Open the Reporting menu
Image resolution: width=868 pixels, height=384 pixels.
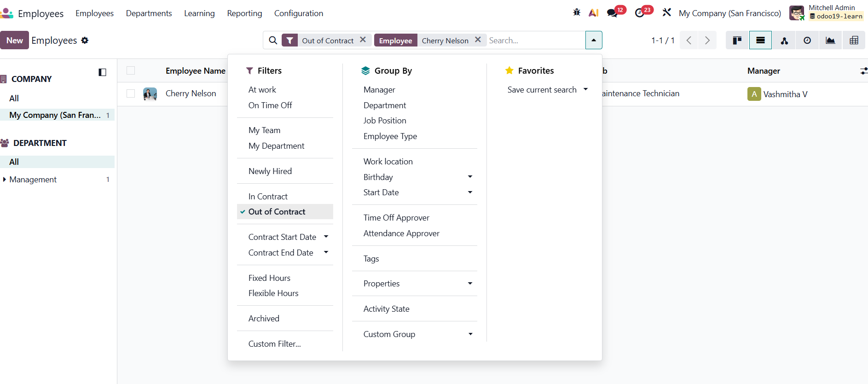coord(244,13)
